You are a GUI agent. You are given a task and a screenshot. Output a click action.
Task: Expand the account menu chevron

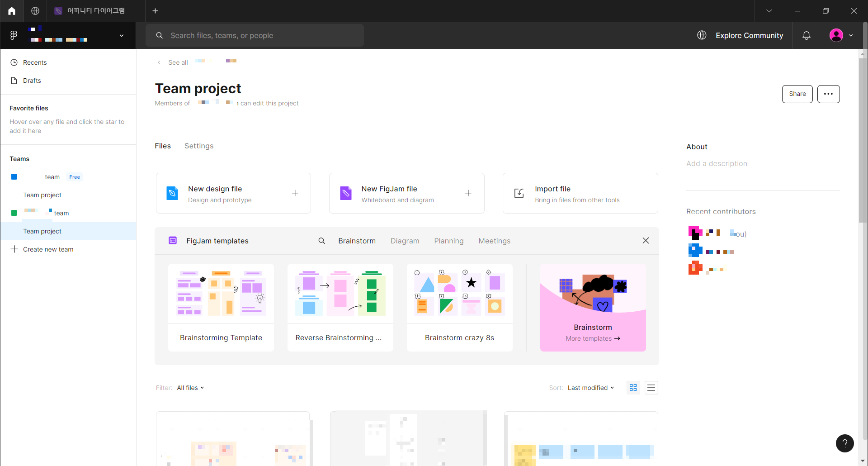[x=851, y=35]
